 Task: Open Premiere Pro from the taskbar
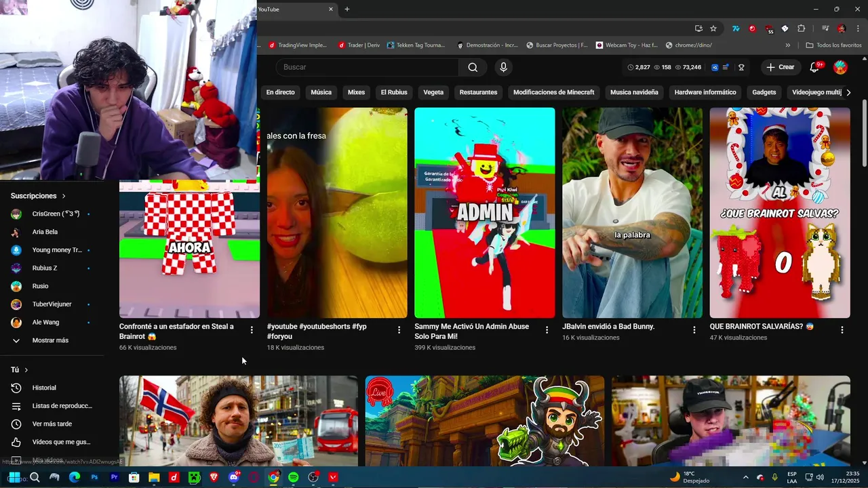[114, 477]
